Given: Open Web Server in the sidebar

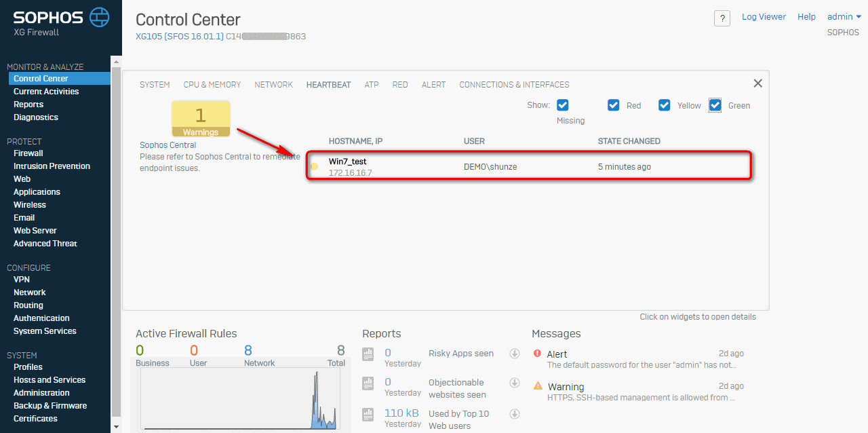Looking at the screenshot, I should pos(35,231).
